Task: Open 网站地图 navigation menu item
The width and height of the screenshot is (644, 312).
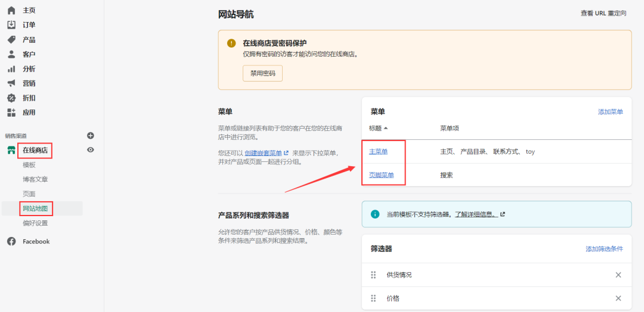Action: 35,208
